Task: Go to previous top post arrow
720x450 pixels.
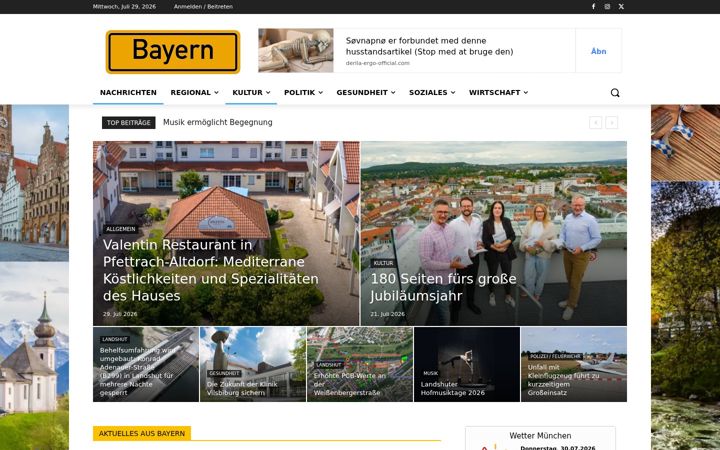Action: click(596, 123)
